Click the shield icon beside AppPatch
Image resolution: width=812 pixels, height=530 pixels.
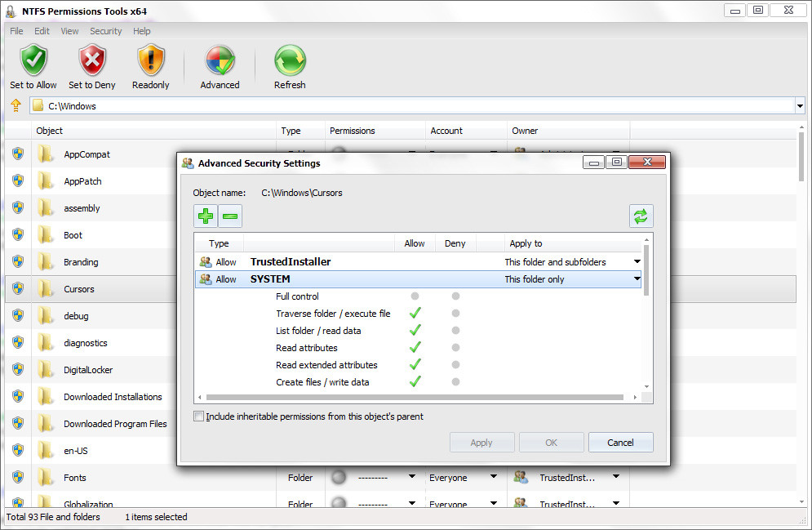(18, 180)
